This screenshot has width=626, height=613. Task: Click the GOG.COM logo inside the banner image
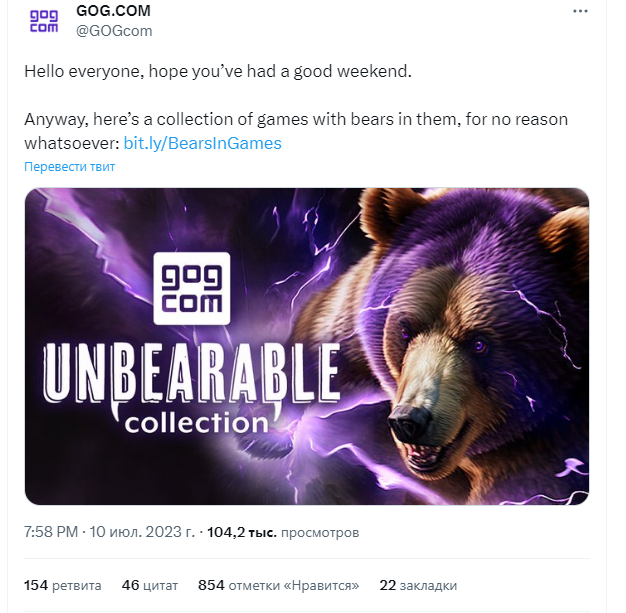[x=190, y=288]
